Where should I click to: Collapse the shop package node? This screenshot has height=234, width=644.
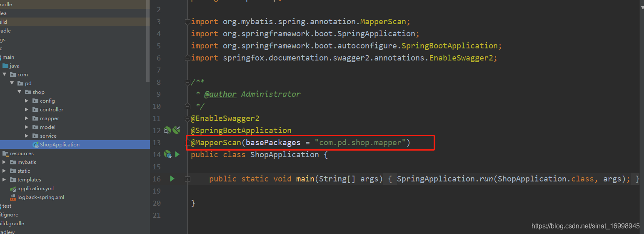pyautogui.click(x=20, y=92)
